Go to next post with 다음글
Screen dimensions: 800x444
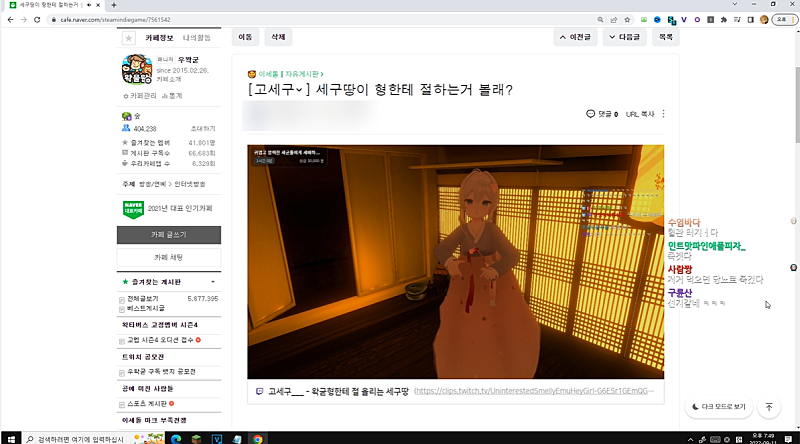625,37
